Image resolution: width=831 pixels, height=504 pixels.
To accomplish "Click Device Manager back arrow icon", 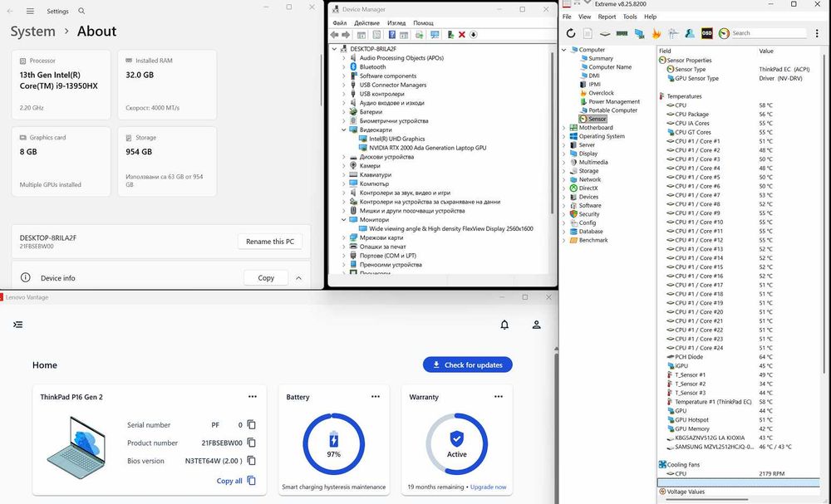I will coord(334,35).
